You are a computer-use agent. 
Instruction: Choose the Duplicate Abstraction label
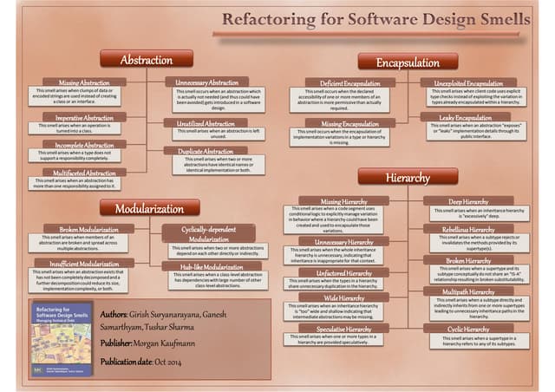click(206, 150)
